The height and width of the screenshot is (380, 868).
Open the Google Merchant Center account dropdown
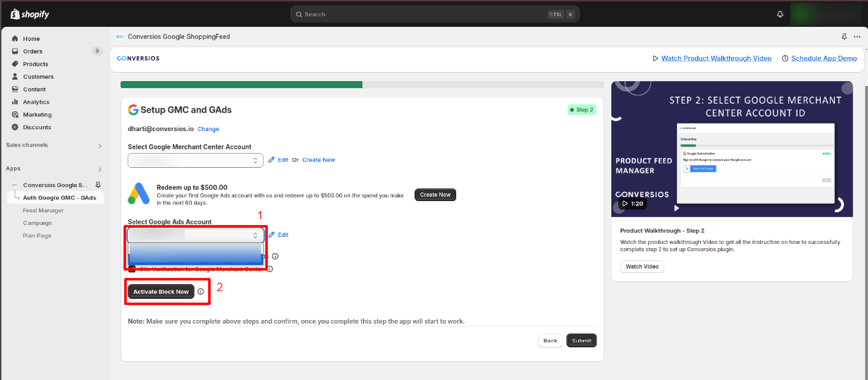(196, 160)
